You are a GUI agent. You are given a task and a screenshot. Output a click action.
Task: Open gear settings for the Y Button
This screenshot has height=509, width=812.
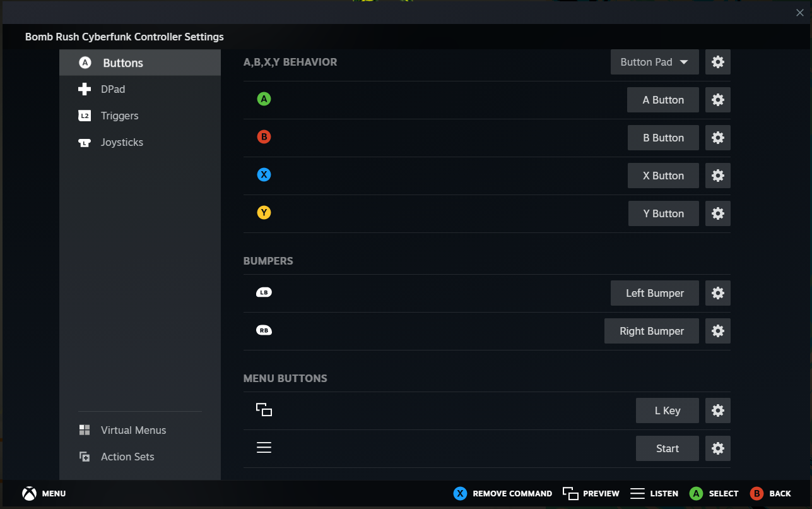(717, 213)
